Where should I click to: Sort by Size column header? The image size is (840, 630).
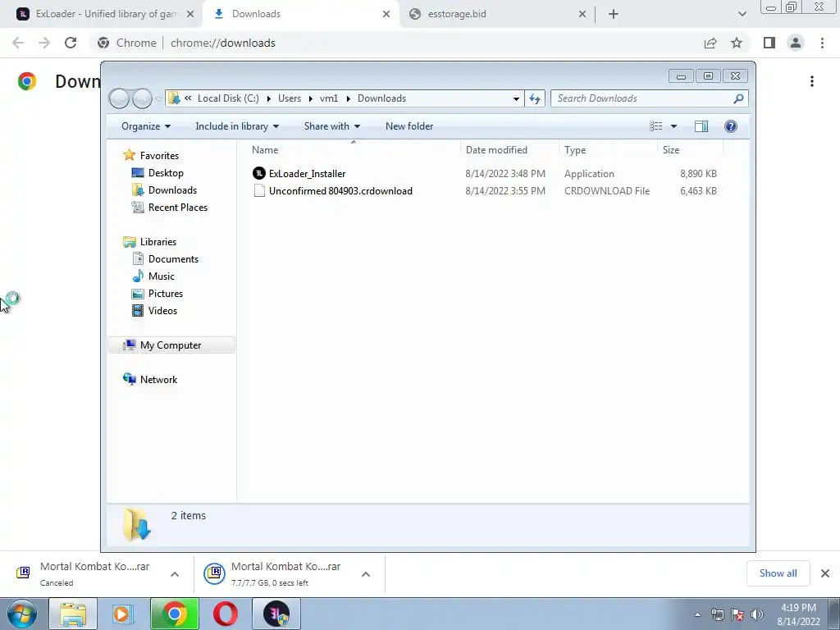click(690, 150)
